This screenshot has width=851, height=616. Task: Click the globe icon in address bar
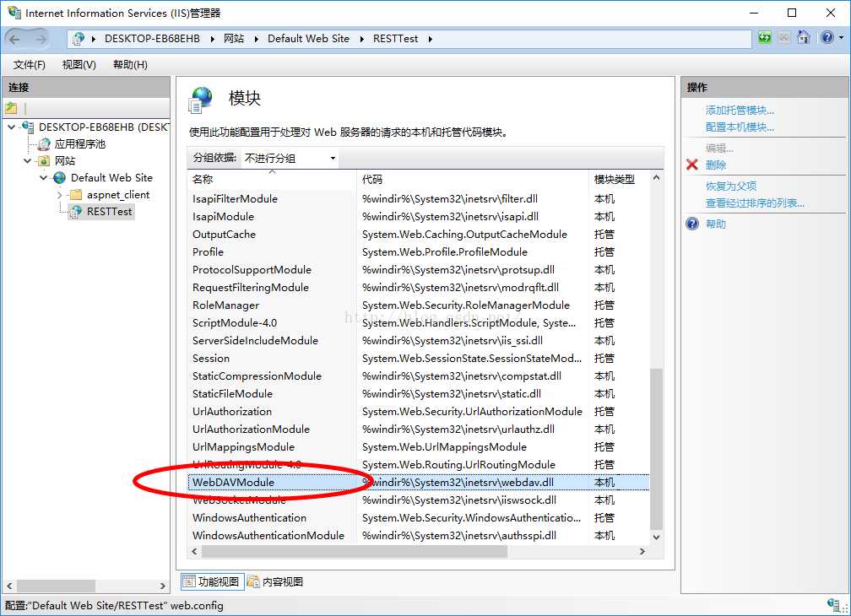pos(79,39)
